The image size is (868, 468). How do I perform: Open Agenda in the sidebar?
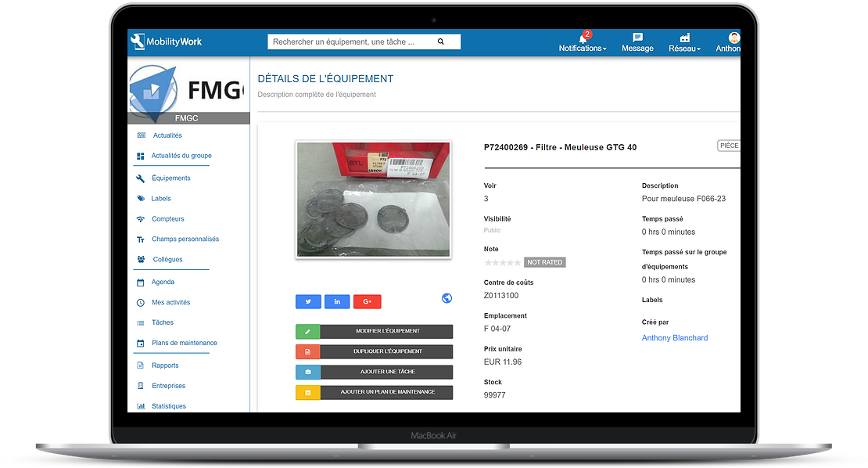click(x=163, y=282)
